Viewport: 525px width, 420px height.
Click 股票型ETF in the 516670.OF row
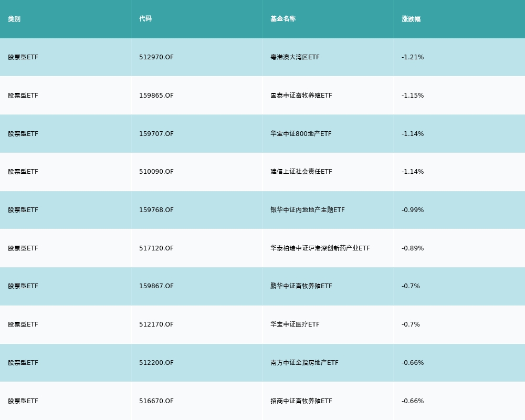coord(23,401)
